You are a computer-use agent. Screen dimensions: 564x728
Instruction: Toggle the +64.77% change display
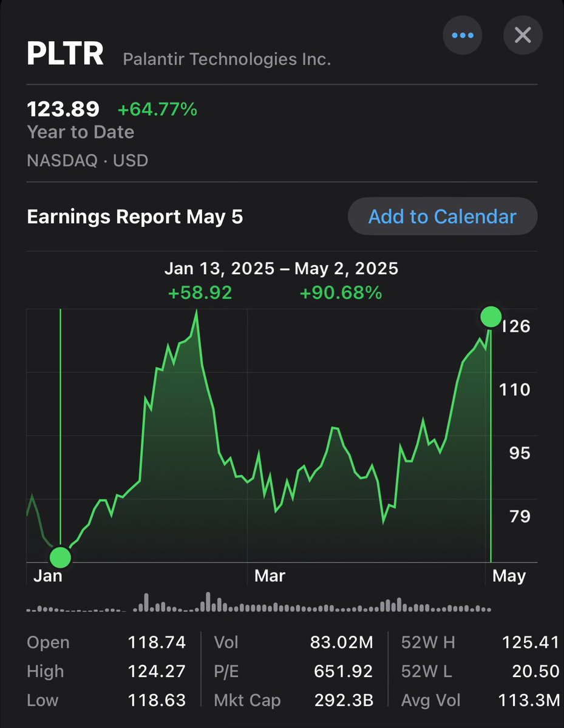coord(157,109)
